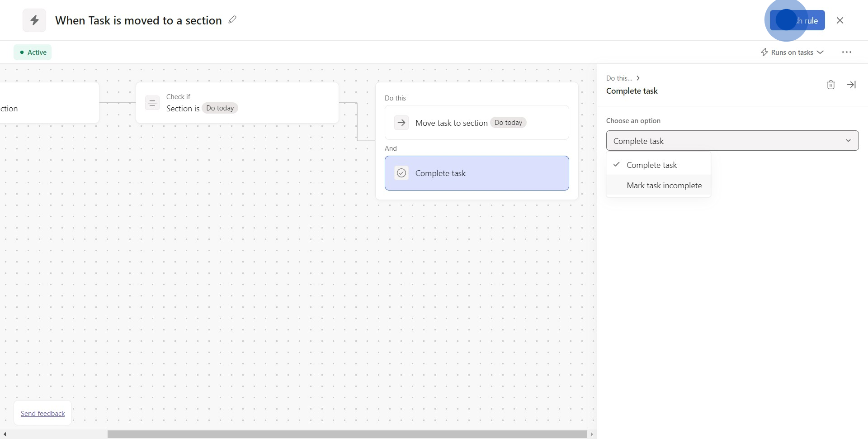Close the rule editor with X
Image resolution: width=868 pixels, height=439 pixels.
tap(840, 20)
